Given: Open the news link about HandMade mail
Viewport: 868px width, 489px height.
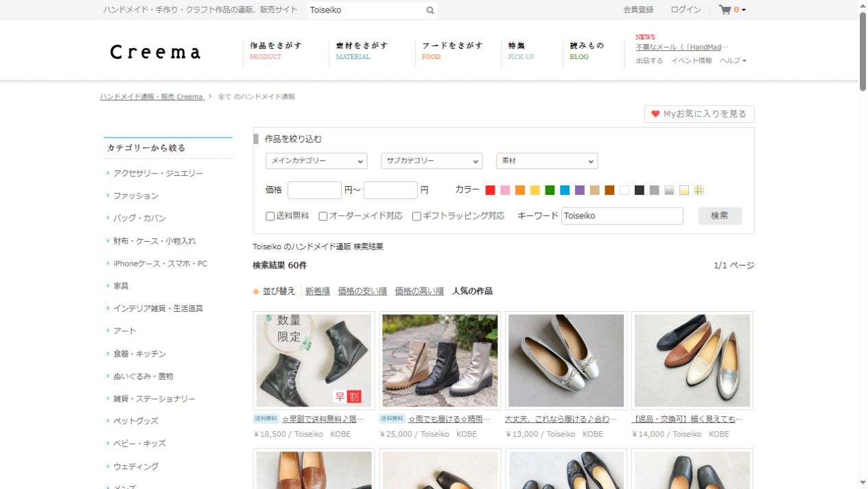Looking at the screenshot, I should (681, 47).
